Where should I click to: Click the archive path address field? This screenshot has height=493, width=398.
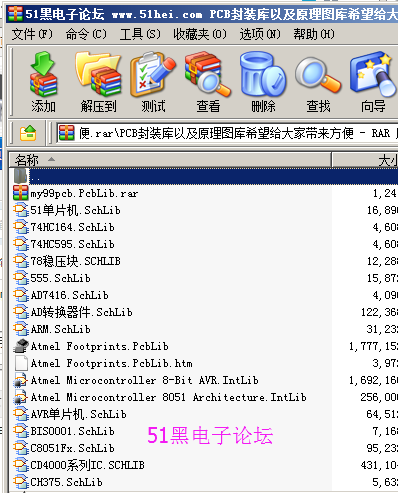click(227, 133)
